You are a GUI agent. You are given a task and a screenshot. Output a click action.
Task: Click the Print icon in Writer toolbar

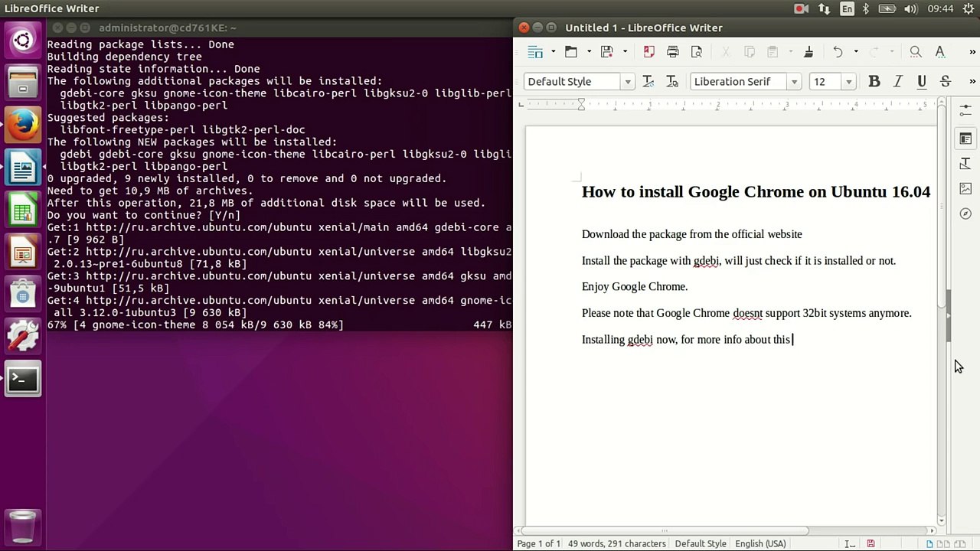click(673, 52)
